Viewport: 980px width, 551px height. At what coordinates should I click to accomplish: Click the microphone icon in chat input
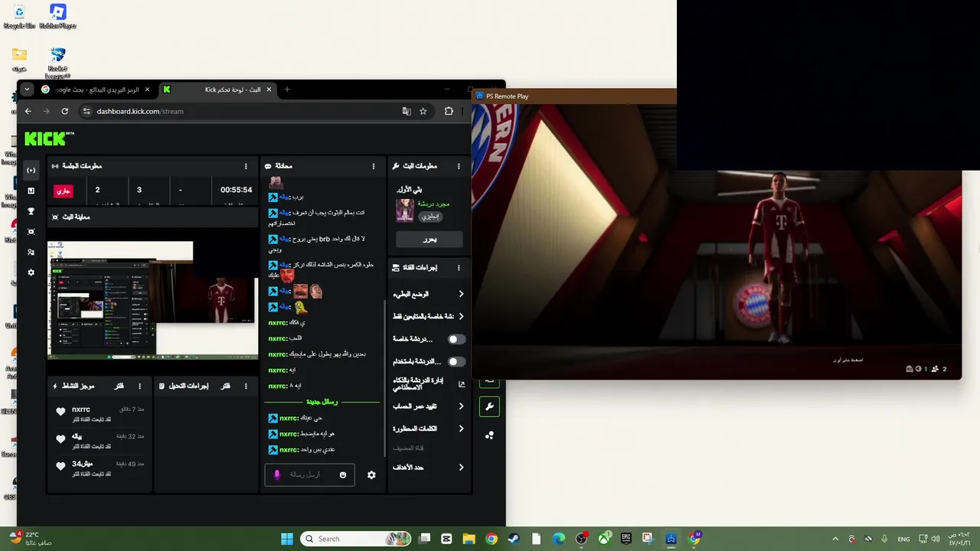click(x=277, y=474)
